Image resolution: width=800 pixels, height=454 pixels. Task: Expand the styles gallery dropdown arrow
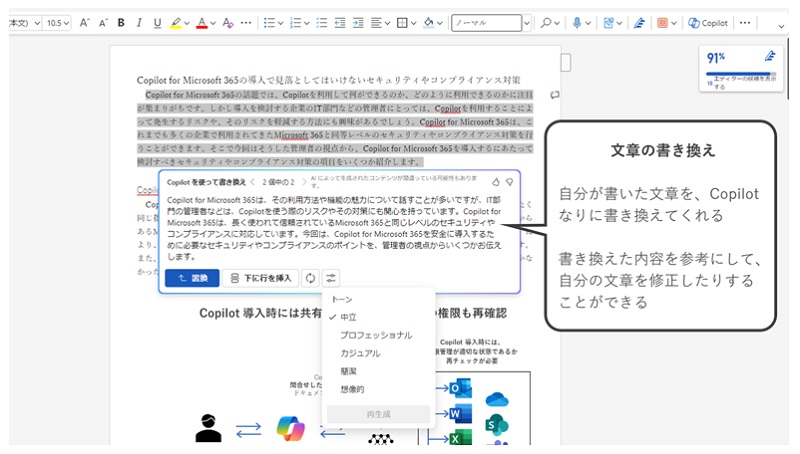pyautogui.click(x=527, y=23)
